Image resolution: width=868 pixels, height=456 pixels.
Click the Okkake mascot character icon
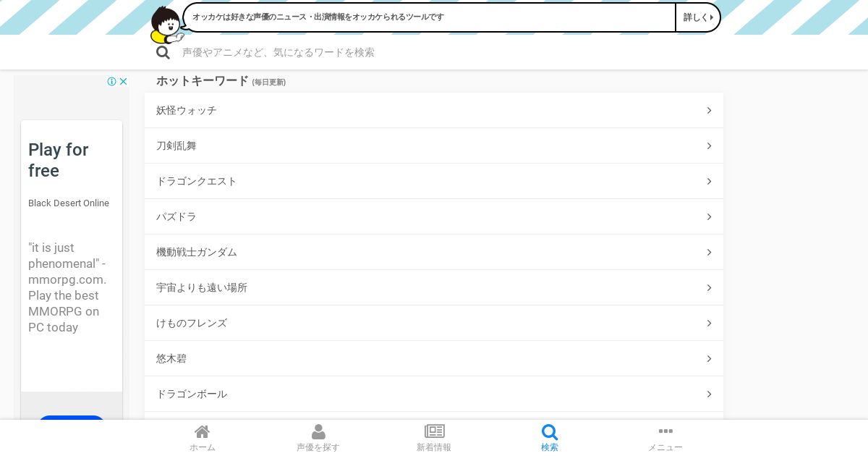coord(166,25)
